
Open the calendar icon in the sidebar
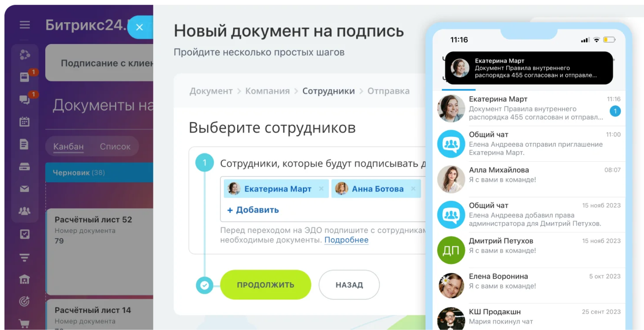coord(24,122)
